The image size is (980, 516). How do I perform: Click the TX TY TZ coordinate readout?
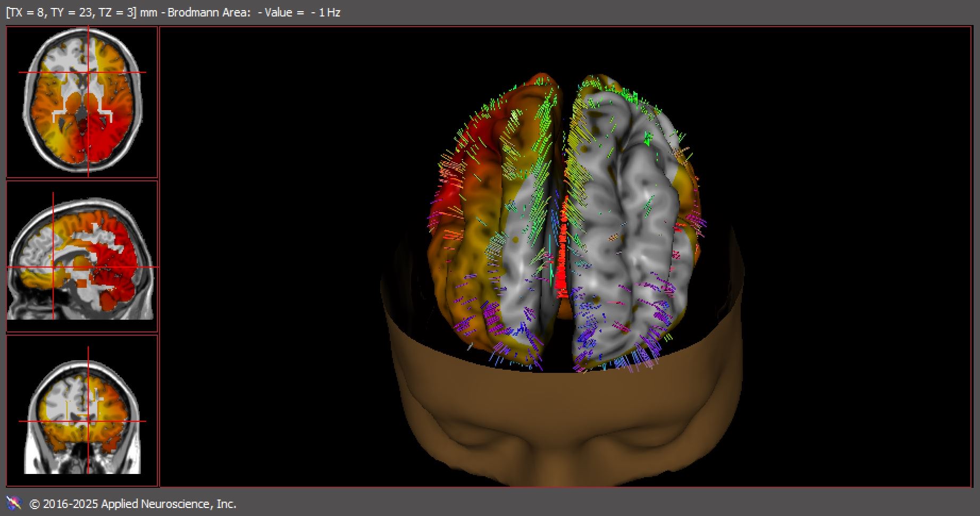tap(71, 13)
